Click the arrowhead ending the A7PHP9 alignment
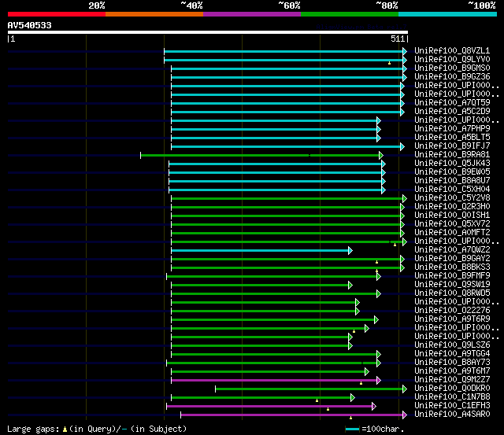 tap(379, 129)
